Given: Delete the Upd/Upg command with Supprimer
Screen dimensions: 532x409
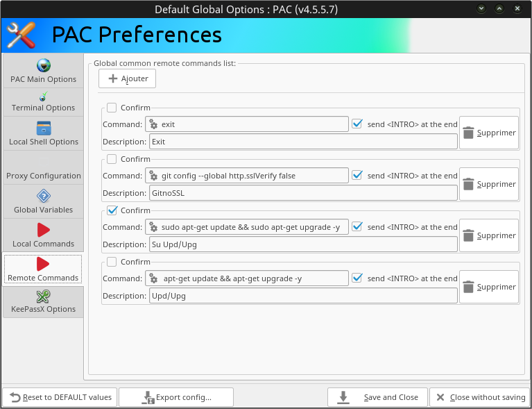Looking at the screenshot, I should (489, 287).
